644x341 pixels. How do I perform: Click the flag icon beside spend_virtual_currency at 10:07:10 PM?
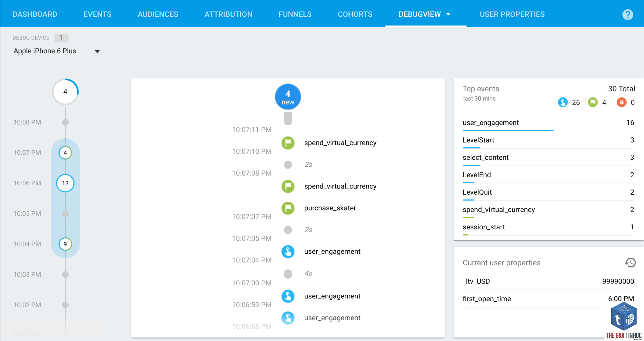(288, 143)
